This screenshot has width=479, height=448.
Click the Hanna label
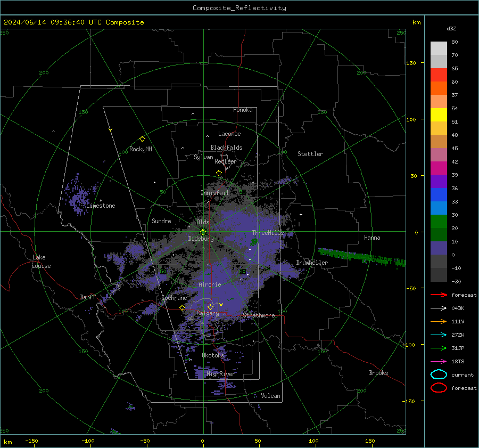(x=372, y=238)
